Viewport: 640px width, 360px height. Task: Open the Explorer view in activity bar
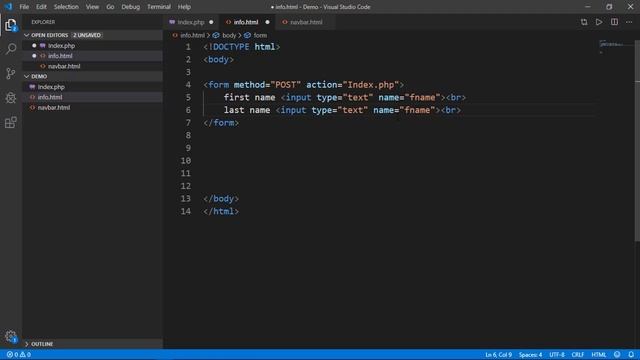(x=11, y=25)
